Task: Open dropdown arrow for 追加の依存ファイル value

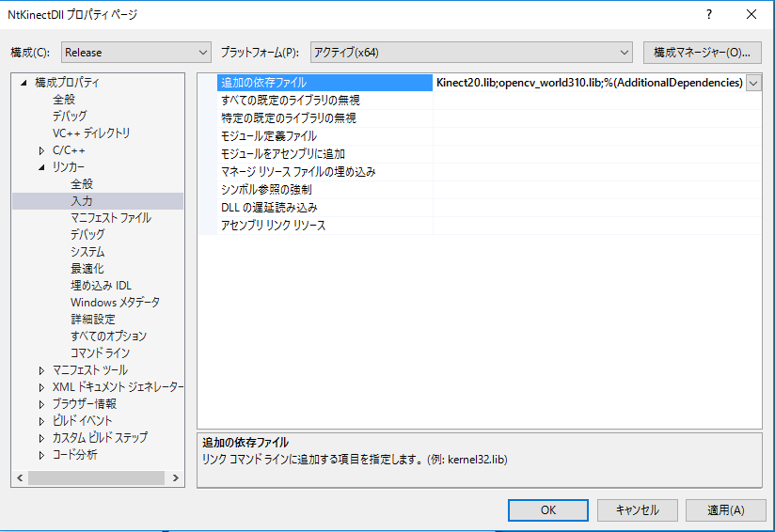Action: [753, 83]
